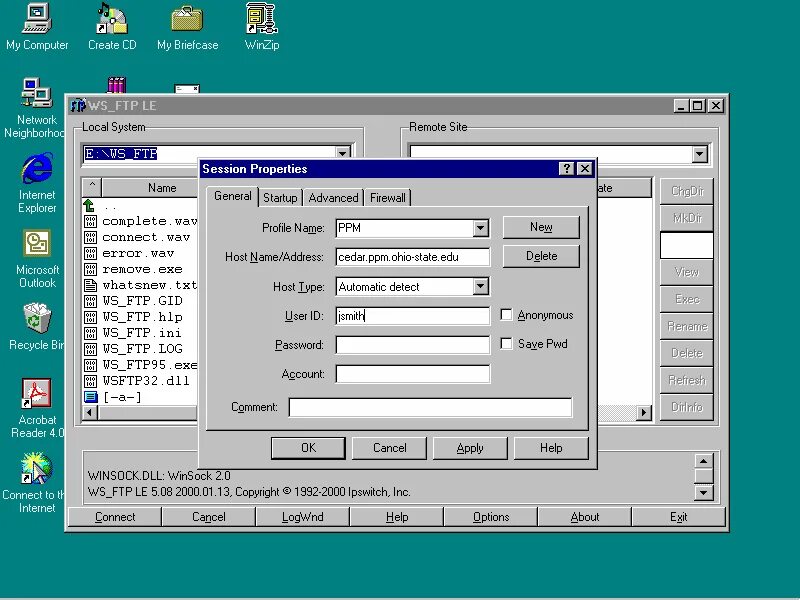Click in the Account field
This screenshot has width=800, height=600.
pyautogui.click(x=412, y=374)
